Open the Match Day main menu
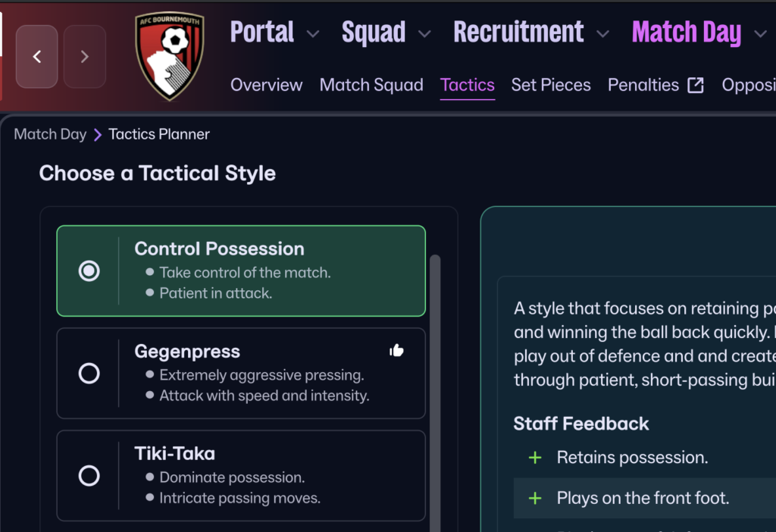 click(x=687, y=33)
